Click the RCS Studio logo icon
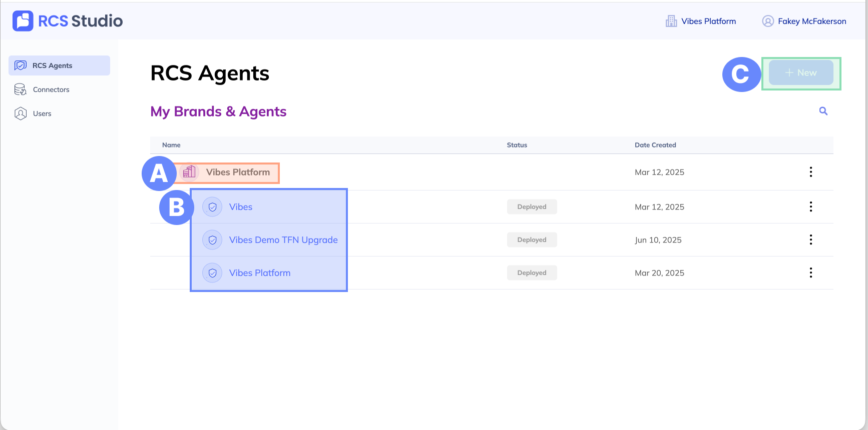The height and width of the screenshot is (430, 868). (x=23, y=21)
